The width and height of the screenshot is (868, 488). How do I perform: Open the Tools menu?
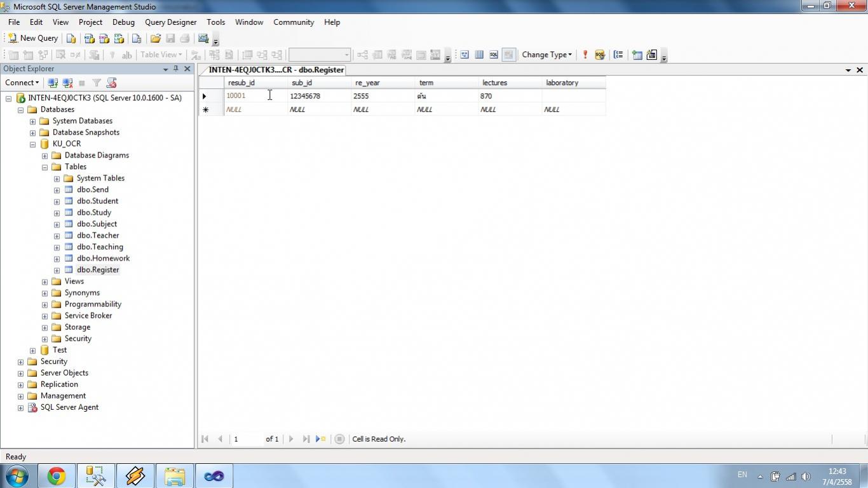point(215,22)
